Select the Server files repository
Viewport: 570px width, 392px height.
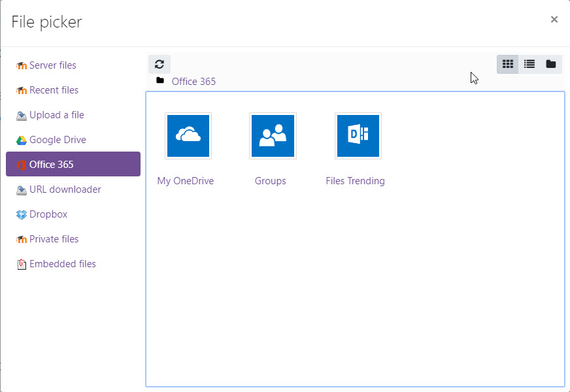coord(52,65)
